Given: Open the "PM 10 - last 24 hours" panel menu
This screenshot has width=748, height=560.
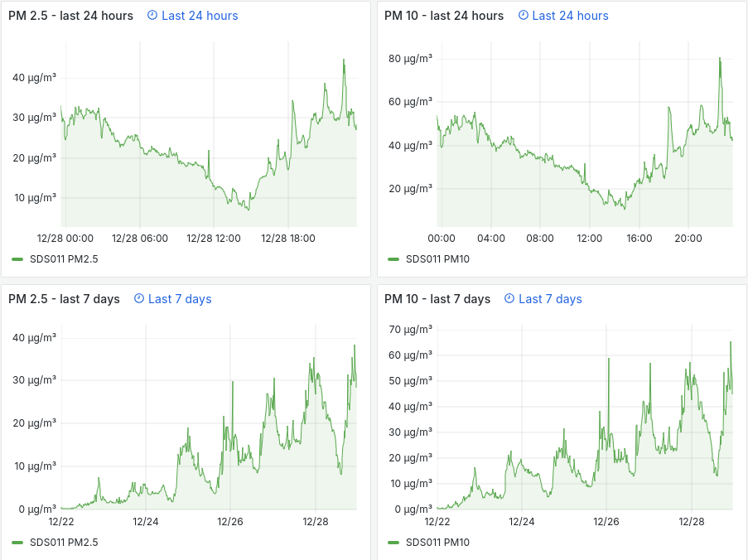Looking at the screenshot, I should coord(444,16).
